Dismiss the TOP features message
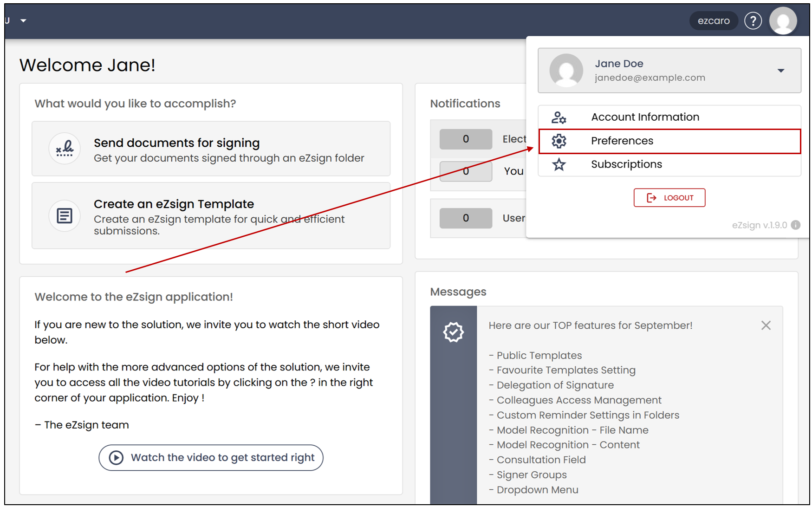812x507 pixels. point(766,325)
